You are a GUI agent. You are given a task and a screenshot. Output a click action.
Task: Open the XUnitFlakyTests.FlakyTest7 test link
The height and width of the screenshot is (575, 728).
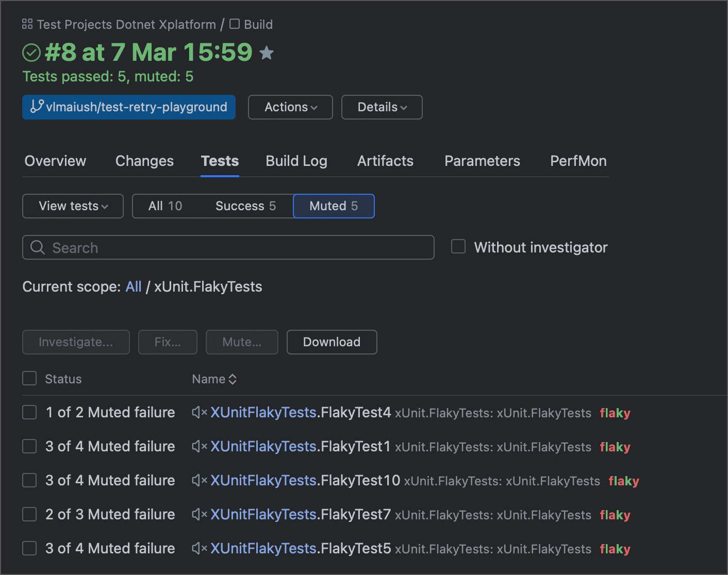pyautogui.click(x=301, y=514)
